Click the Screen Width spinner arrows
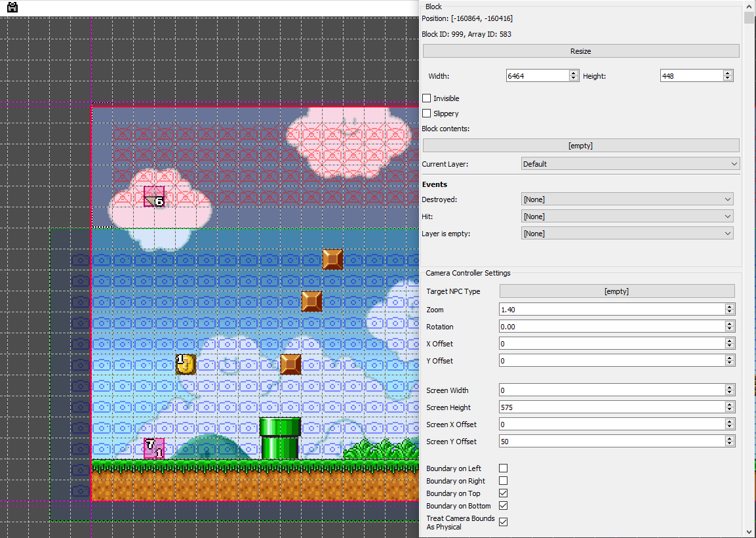This screenshot has height=538, width=756. pyautogui.click(x=730, y=390)
